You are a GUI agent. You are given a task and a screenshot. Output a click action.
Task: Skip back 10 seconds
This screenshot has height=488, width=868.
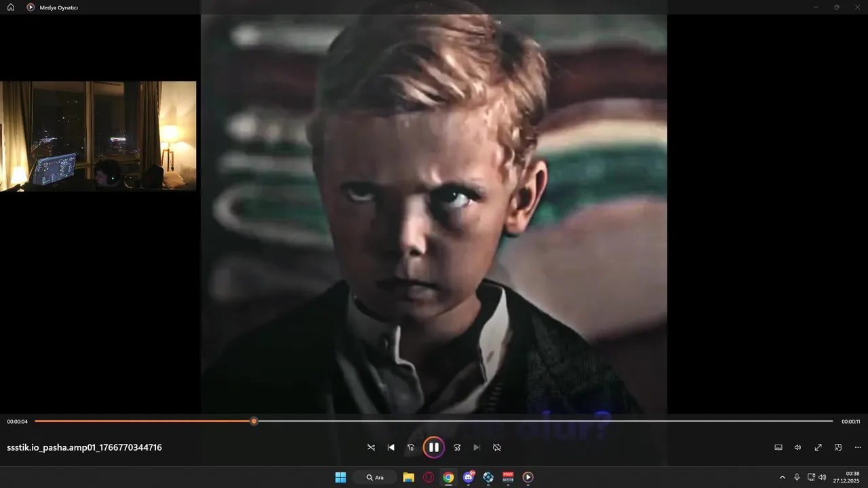tap(410, 447)
